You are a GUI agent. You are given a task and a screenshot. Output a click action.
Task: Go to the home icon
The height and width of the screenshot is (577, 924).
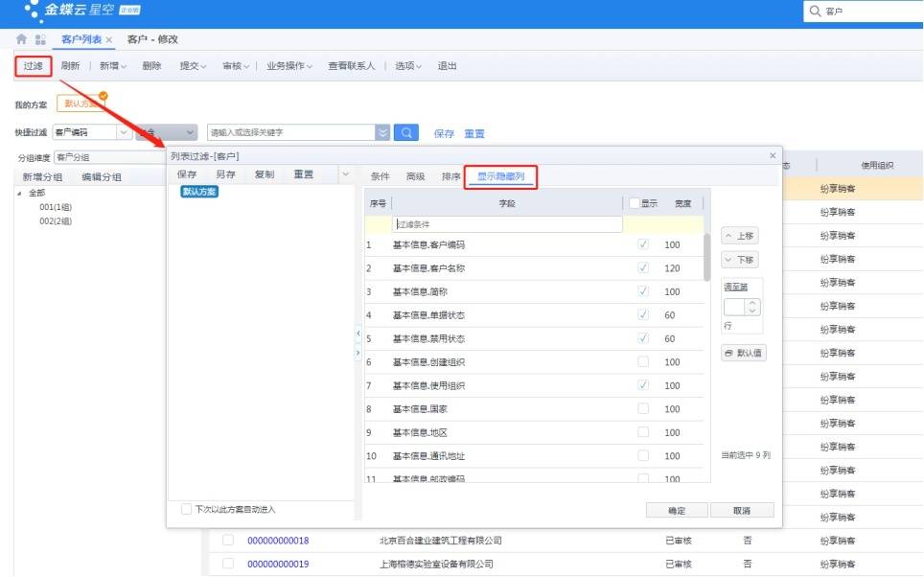[x=22, y=39]
